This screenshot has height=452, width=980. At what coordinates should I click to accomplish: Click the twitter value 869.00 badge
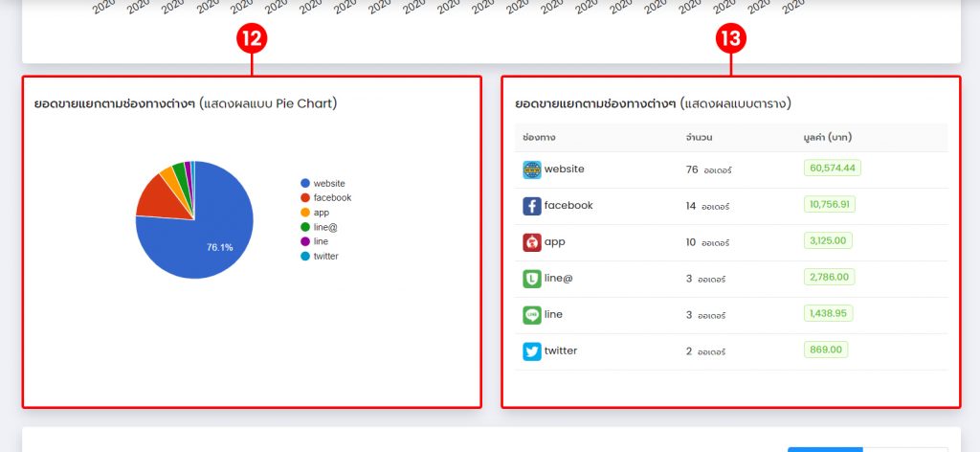[826, 349]
